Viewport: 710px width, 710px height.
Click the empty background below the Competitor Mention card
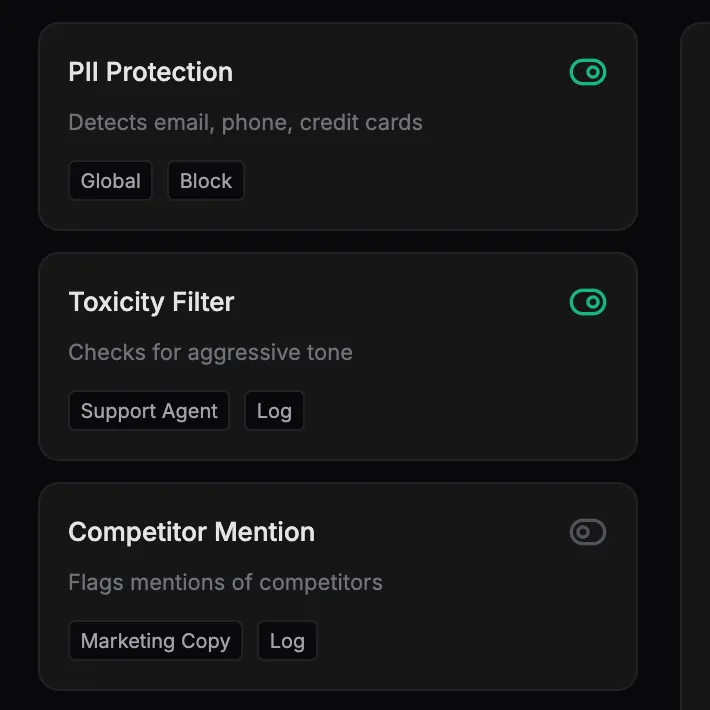coord(340,700)
